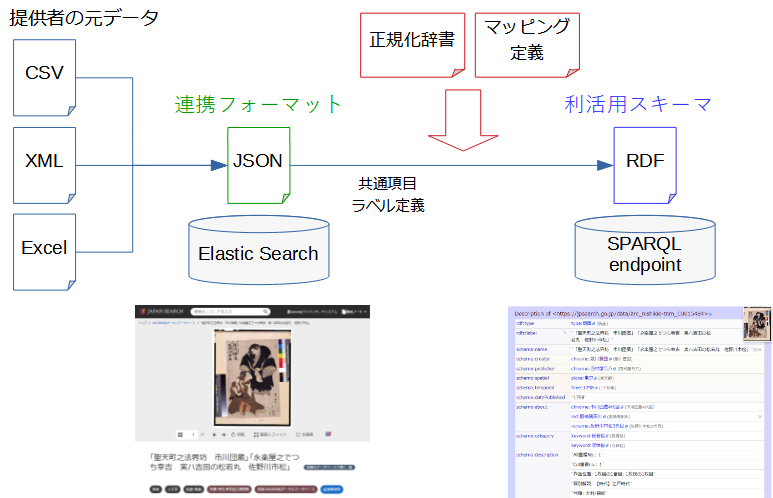The height and width of the screenshot is (498, 773).
Task: Click the Excel document icon
Action: (44, 252)
